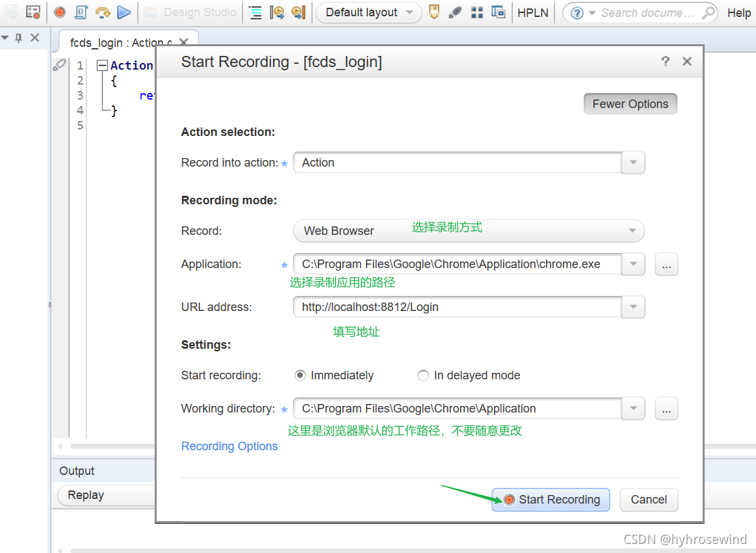The image size is (756, 553).
Task: Click the orange step-over arrow icon
Action: pyautogui.click(x=103, y=12)
